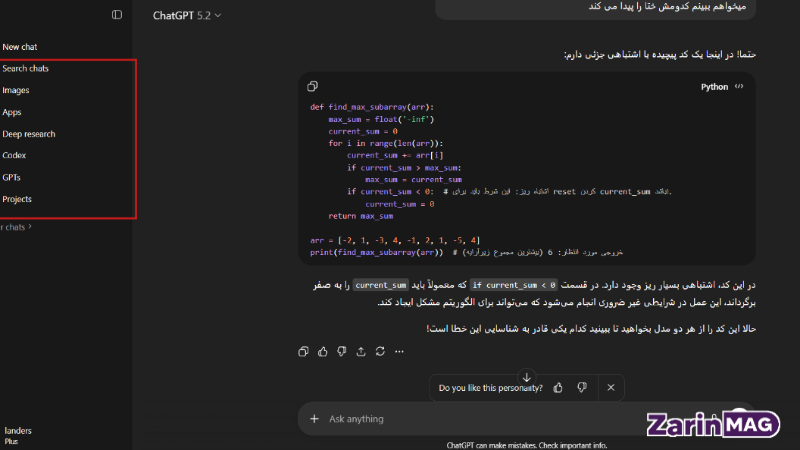Add an attachment with the plus icon
The image size is (800, 450).
314,419
